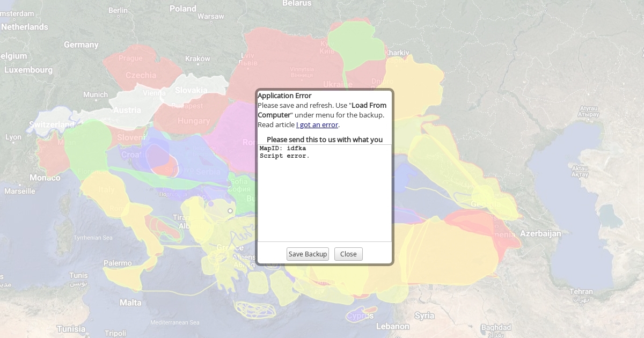Click the Munich city label
The image size is (644, 338).
click(x=96, y=94)
